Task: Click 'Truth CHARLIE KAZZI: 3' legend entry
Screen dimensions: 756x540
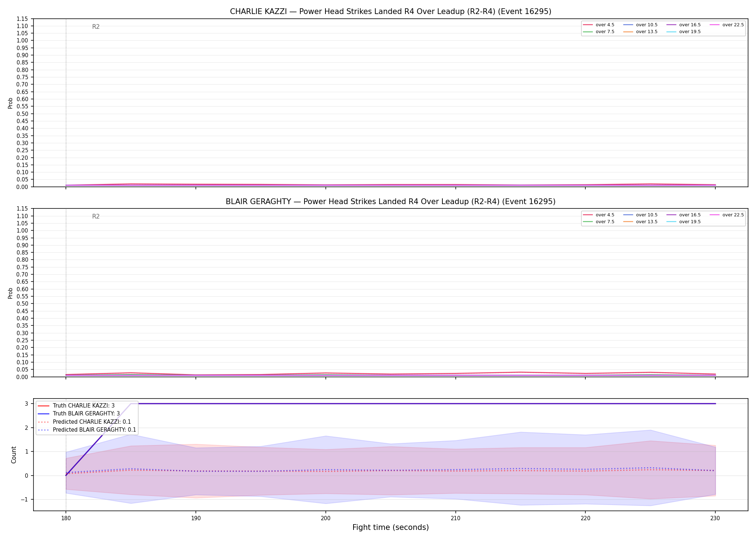Action: point(76,406)
